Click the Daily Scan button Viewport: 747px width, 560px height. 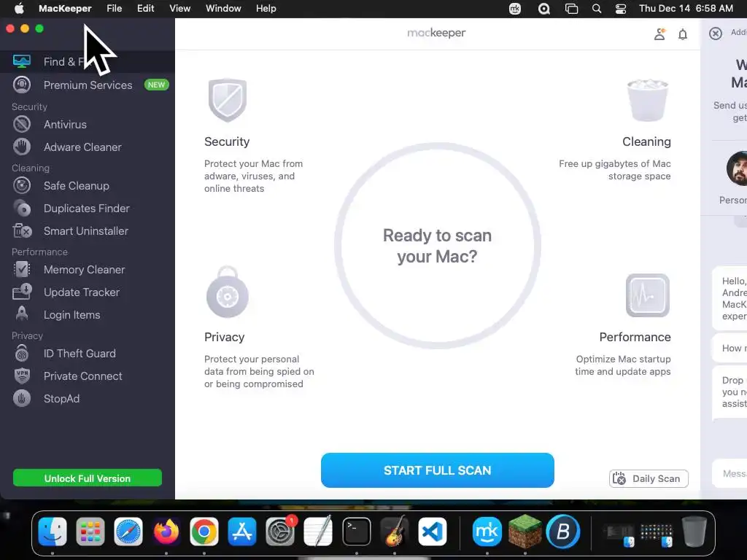click(x=649, y=478)
